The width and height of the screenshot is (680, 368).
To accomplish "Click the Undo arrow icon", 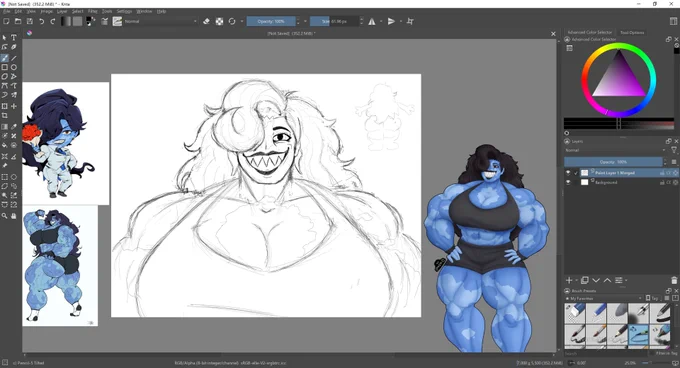I will pyautogui.click(x=41, y=21).
